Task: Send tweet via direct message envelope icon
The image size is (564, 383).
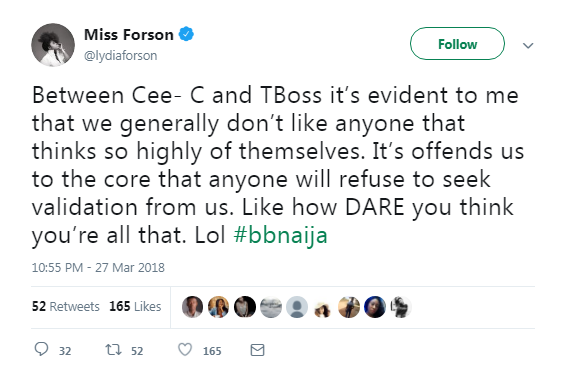Action: [x=257, y=350]
